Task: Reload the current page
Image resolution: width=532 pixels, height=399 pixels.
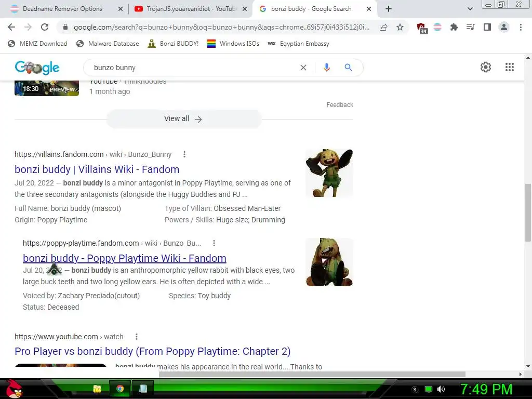Action: click(x=45, y=27)
